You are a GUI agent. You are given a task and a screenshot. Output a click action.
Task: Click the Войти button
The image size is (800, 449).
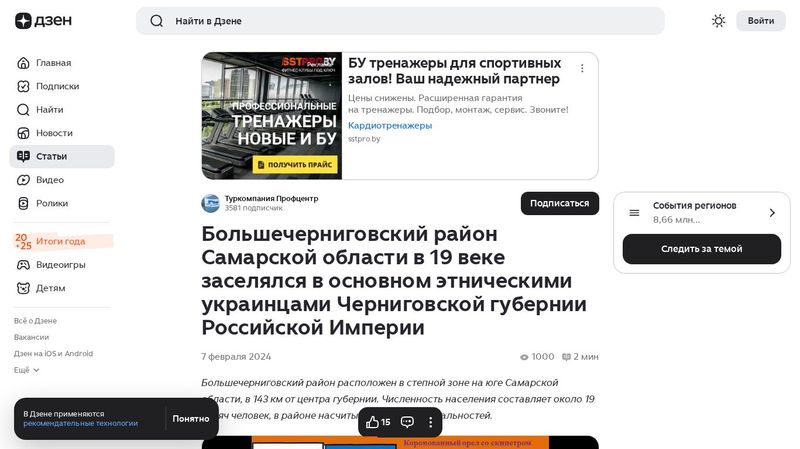[760, 21]
